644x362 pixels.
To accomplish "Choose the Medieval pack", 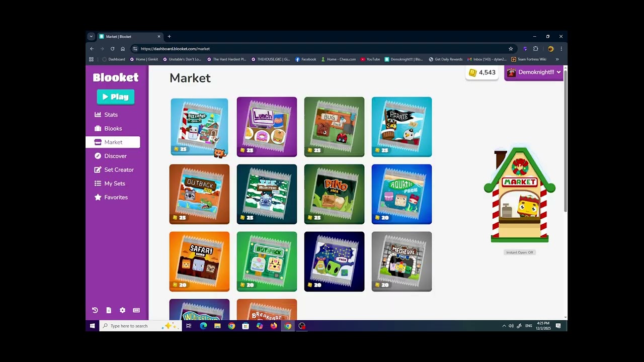I will pyautogui.click(x=401, y=261).
